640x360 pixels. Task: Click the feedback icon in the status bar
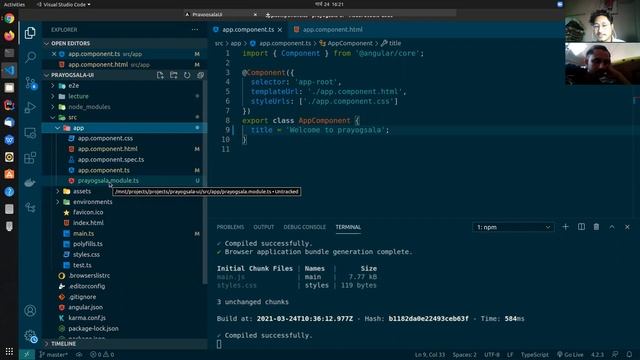point(615,354)
